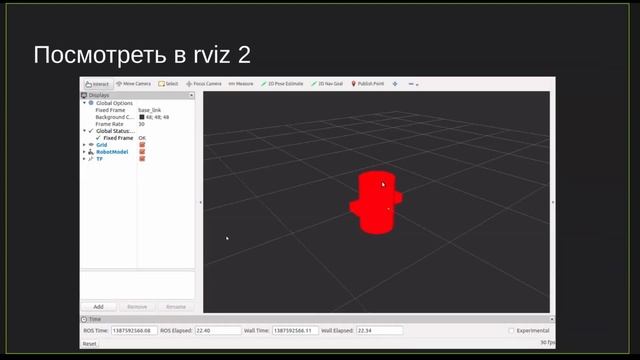Image resolution: width=640 pixels, height=360 pixels.
Task: Click the Time panel header options button
Action: click(x=552, y=319)
